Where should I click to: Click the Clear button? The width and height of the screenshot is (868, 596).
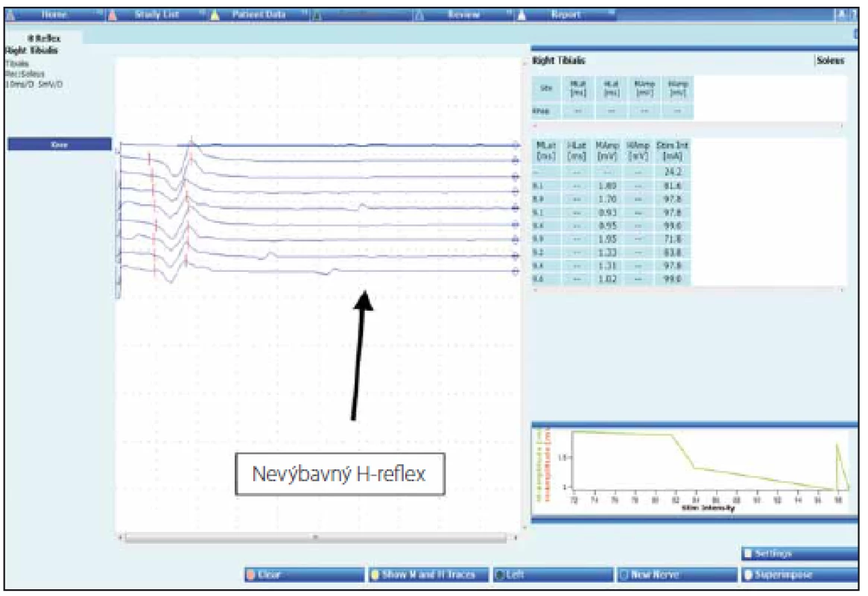305,575
